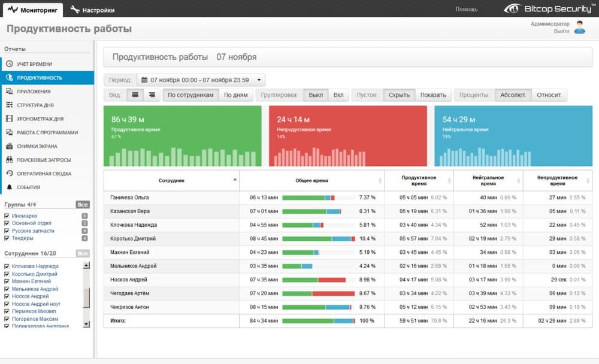Uncheck the Иномарки group checkbox
The height and width of the screenshot is (364, 599).
[7, 216]
